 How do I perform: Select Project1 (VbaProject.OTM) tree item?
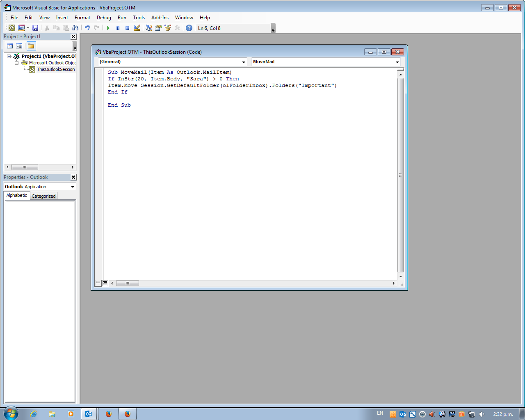pyautogui.click(x=49, y=56)
